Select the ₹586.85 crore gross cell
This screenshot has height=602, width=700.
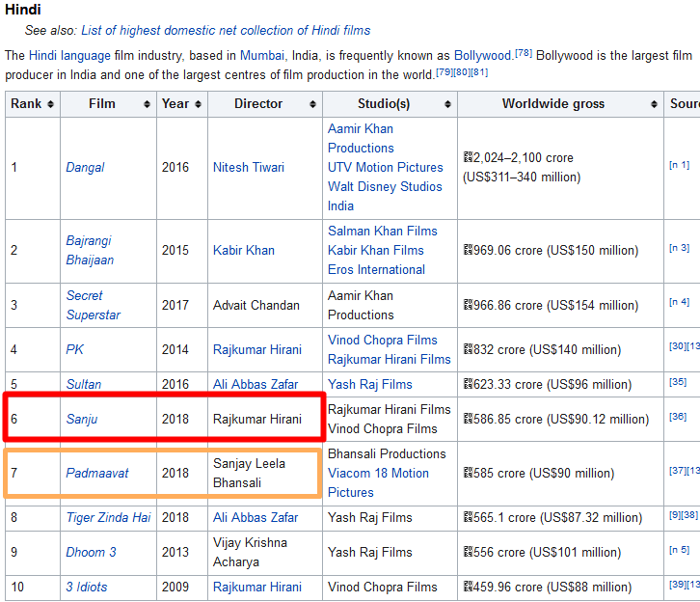pyautogui.click(x=560, y=420)
